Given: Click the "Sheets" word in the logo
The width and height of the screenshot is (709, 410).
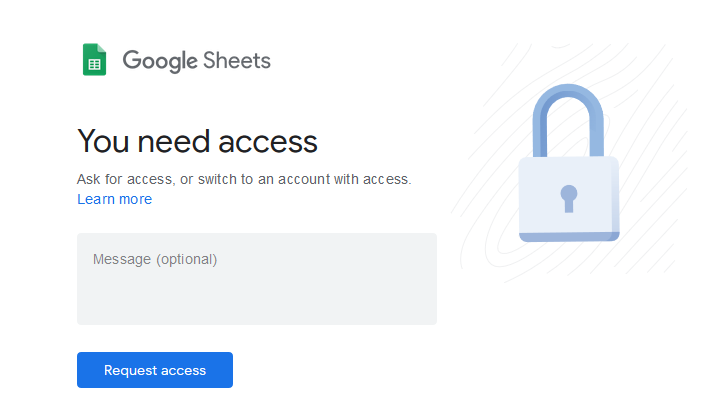Looking at the screenshot, I should (x=237, y=61).
